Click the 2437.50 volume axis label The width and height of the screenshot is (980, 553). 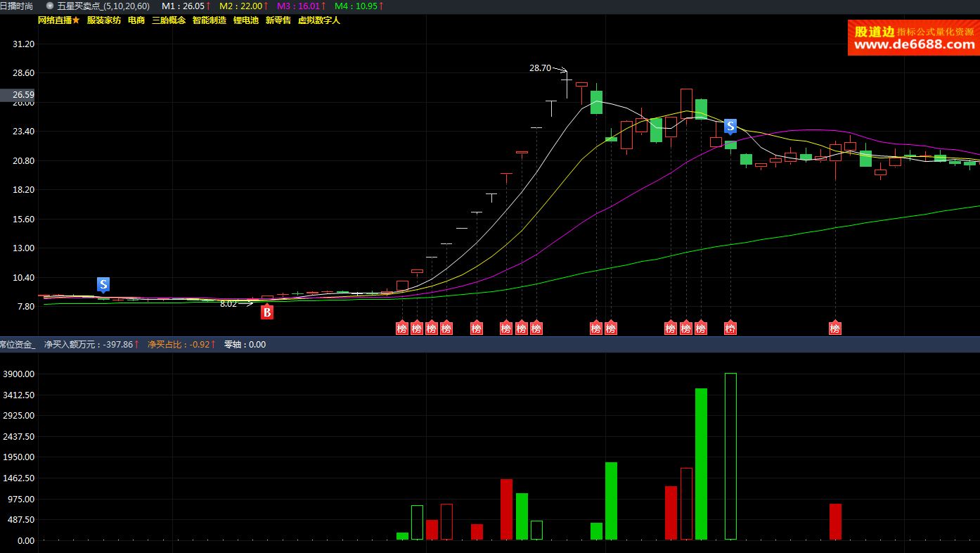pos(18,437)
